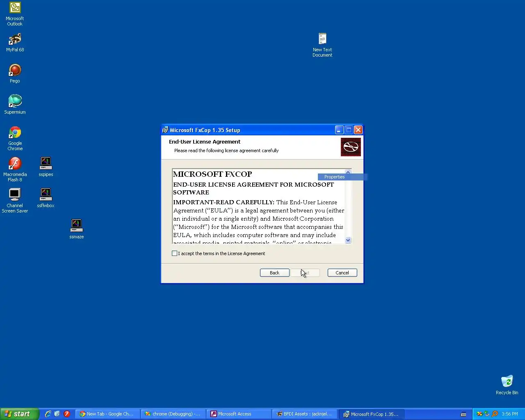Click the license text scroll-up arrow
The image size is (525, 420).
(x=348, y=172)
